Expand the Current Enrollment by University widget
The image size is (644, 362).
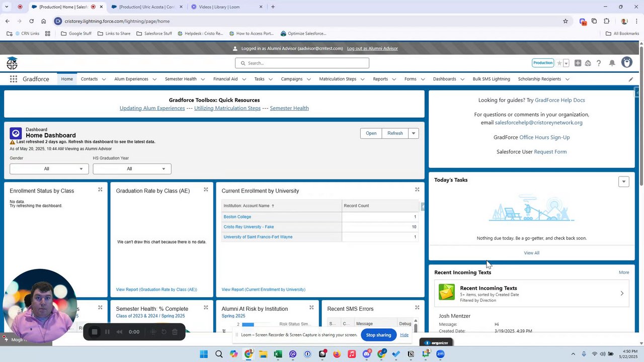pyautogui.click(x=417, y=190)
